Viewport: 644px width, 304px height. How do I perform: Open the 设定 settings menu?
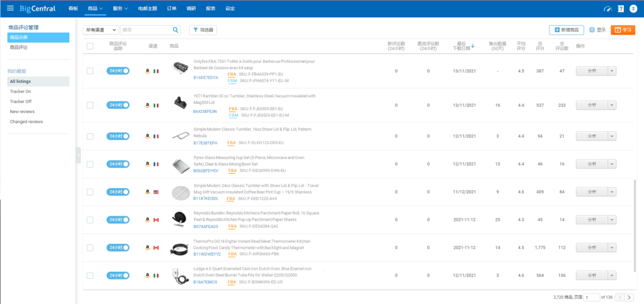click(230, 8)
